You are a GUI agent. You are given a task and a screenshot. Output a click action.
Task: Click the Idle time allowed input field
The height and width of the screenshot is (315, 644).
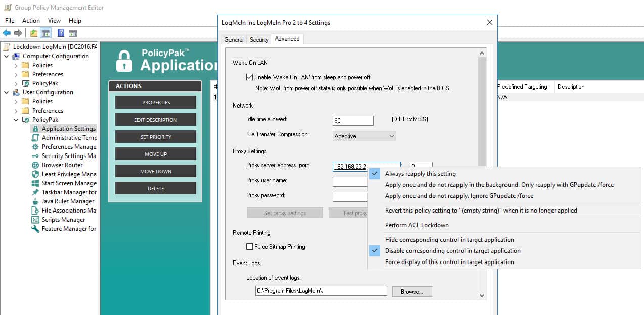click(353, 121)
